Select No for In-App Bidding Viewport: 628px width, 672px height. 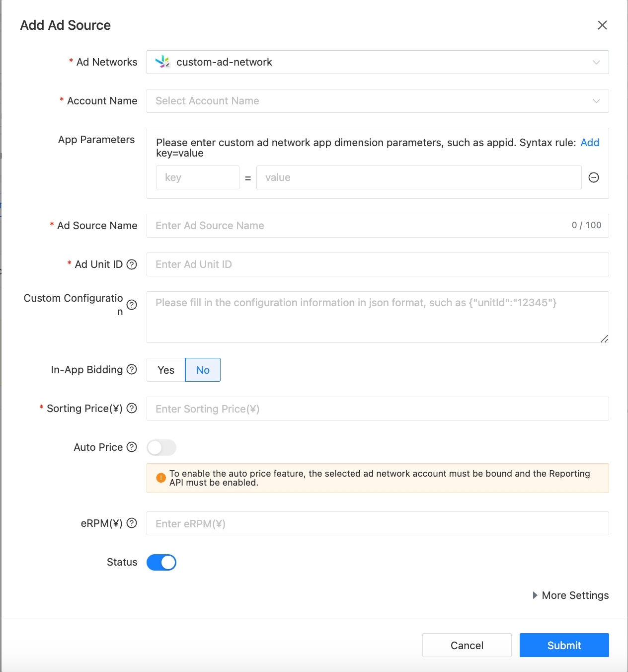(x=203, y=370)
